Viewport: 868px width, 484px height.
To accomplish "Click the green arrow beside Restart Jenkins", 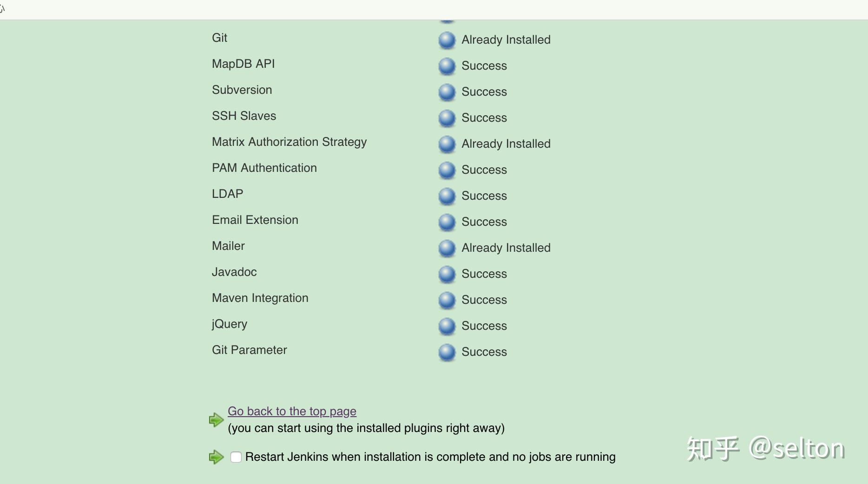I will point(216,457).
